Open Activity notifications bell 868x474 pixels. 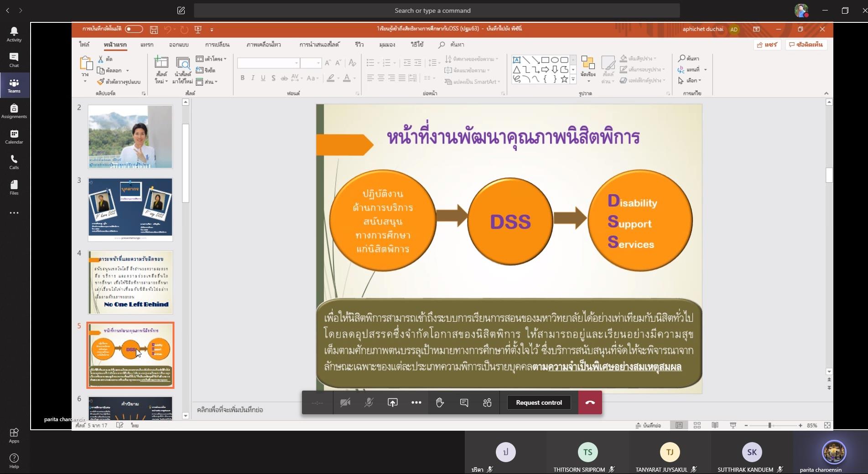coord(14,34)
